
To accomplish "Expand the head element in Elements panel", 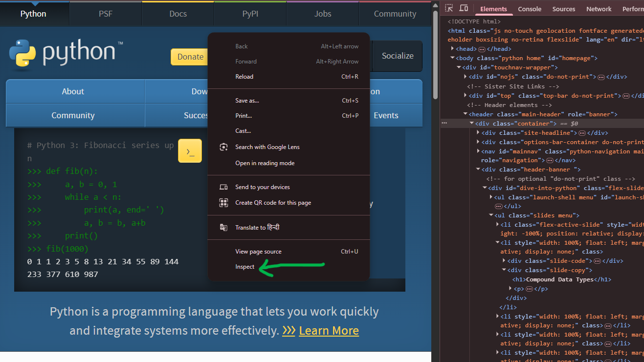I will tap(452, 48).
